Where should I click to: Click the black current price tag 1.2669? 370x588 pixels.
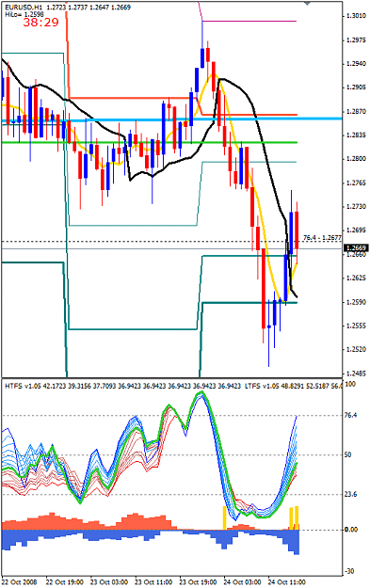(356, 248)
